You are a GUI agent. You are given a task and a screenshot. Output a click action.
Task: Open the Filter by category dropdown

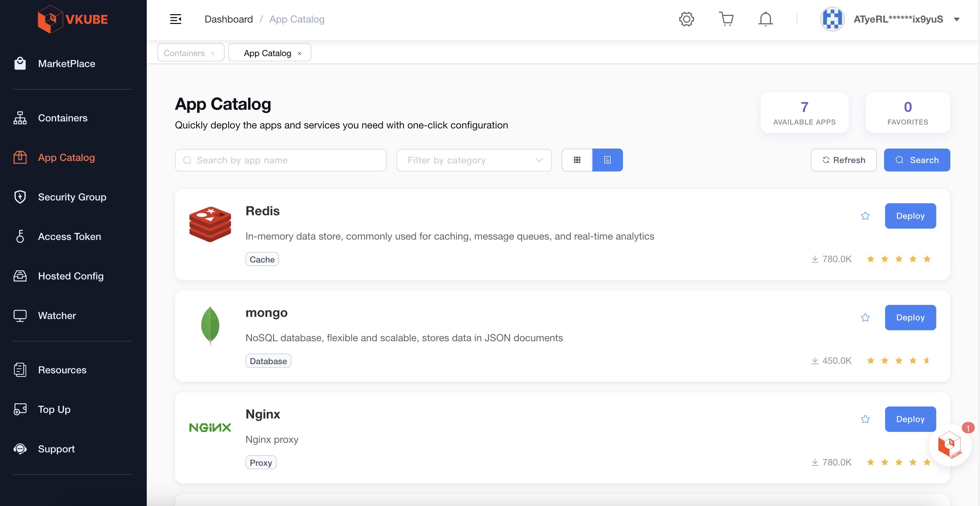(474, 160)
